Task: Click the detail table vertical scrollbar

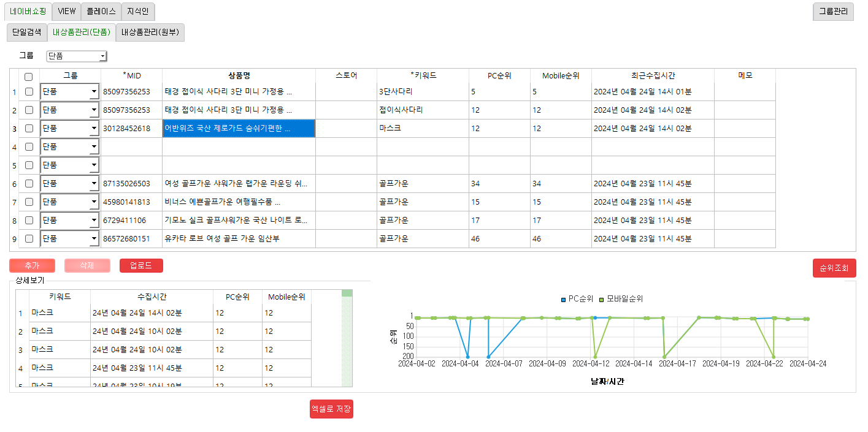Action: (x=347, y=340)
